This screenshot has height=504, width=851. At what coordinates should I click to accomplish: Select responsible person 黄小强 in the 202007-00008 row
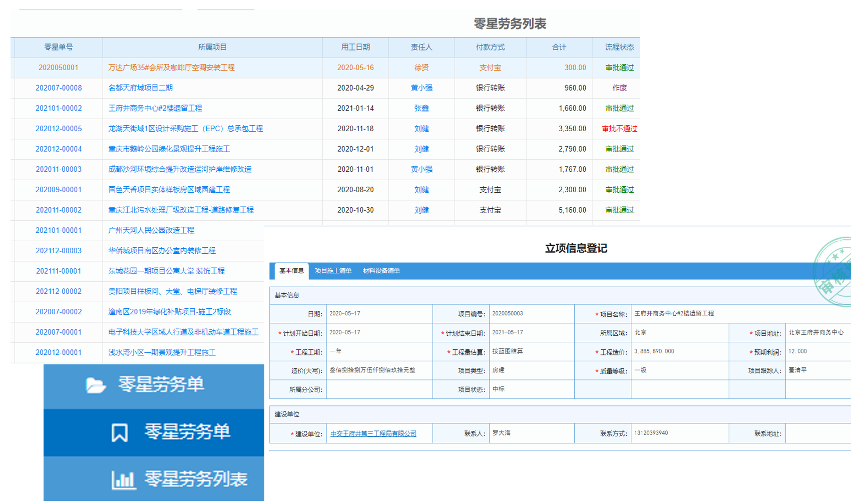tap(421, 88)
